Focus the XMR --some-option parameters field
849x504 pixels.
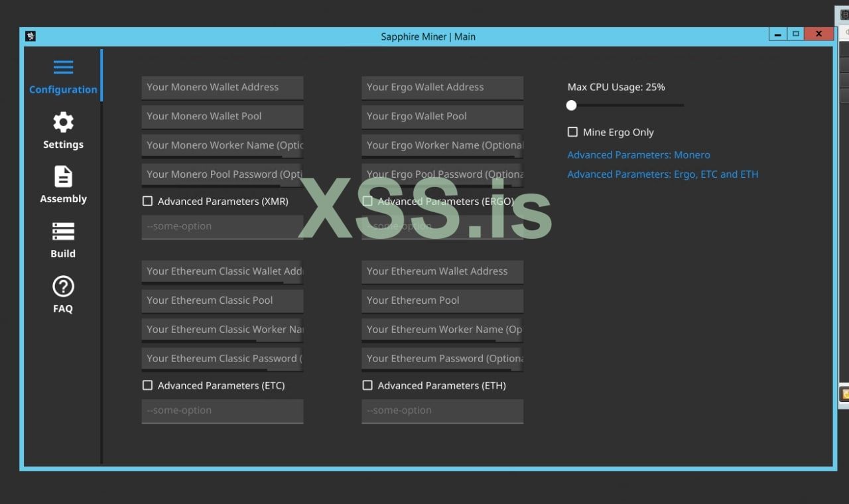pyautogui.click(x=222, y=227)
